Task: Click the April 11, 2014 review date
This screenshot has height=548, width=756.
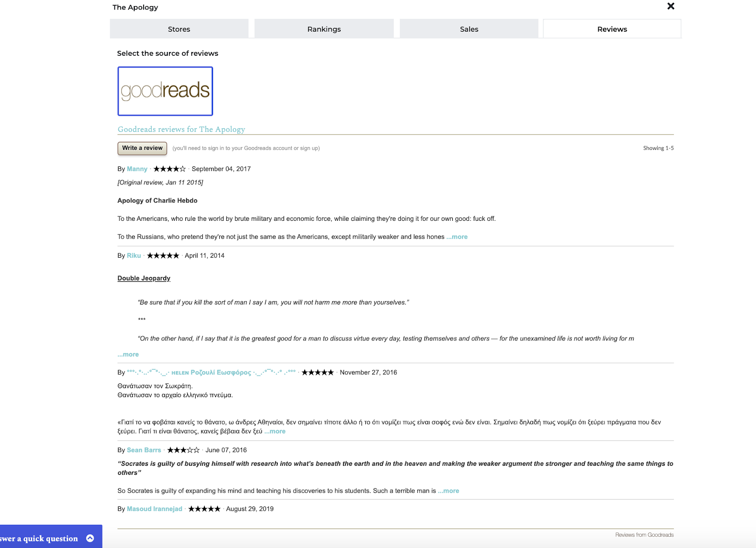Action: pos(205,255)
